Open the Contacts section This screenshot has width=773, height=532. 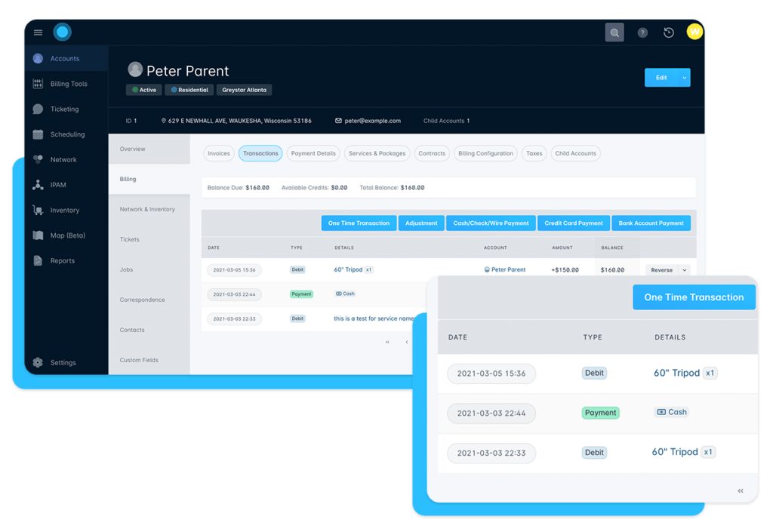click(x=149, y=330)
